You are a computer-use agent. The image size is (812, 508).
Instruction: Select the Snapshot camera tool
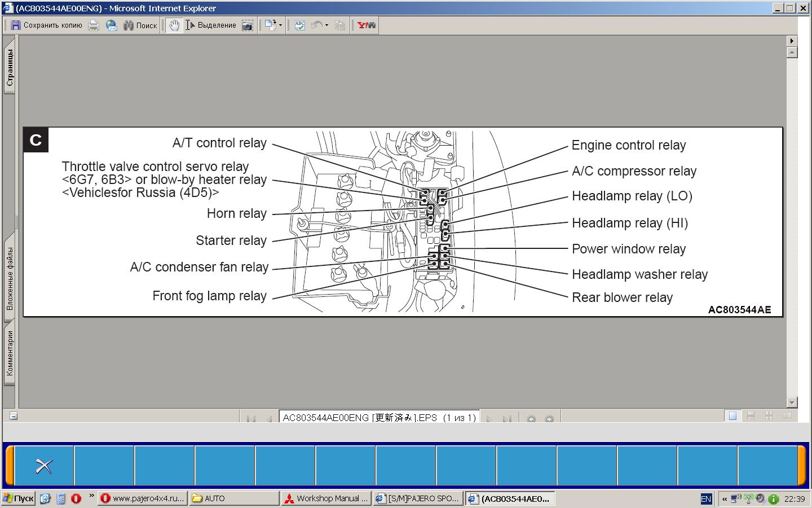247,25
